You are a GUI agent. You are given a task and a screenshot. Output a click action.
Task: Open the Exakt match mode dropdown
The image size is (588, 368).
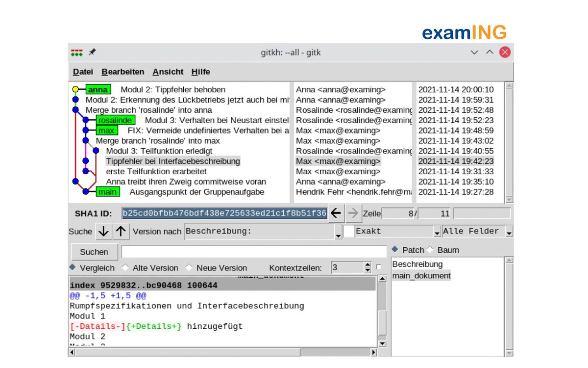[x=437, y=232]
